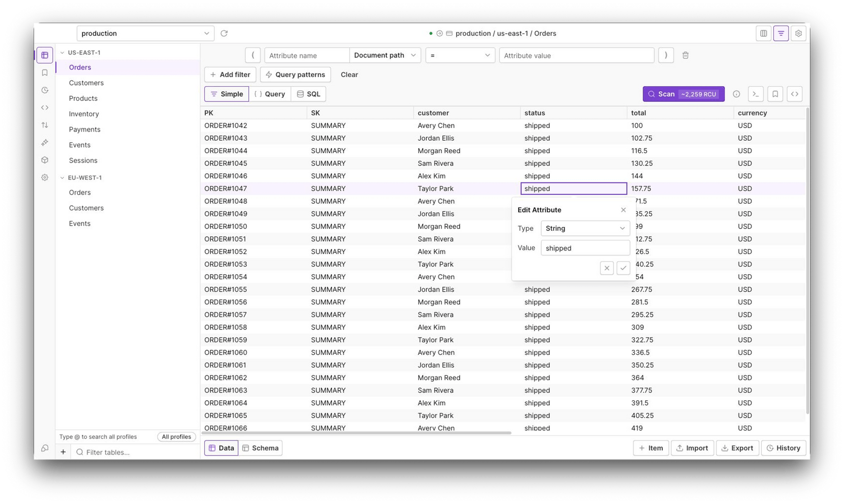Switch to the Query mode tab
Viewport: 844px width, 504px height.
point(270,94)
